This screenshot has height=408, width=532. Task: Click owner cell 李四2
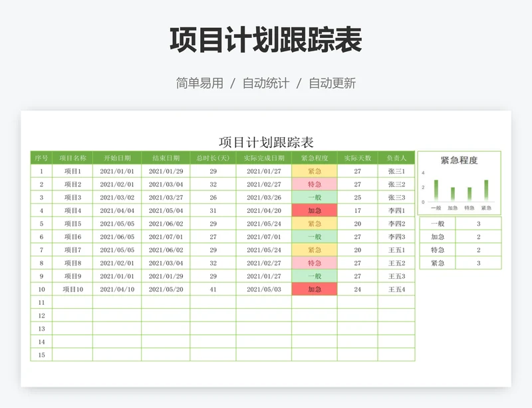tap(396, 224)
